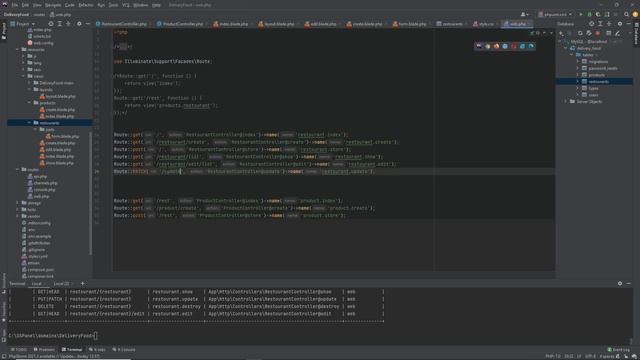This screenshot has height=360, width=640.
Task: Click the green Run button
Action: tap(581, 14)
